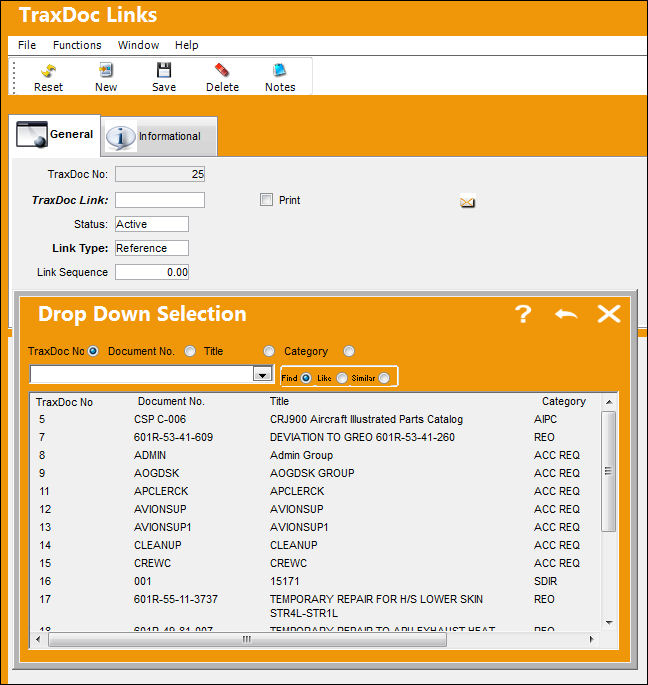Select the APCLERCK document row 11
648x685 pixels.
(315, 491)
